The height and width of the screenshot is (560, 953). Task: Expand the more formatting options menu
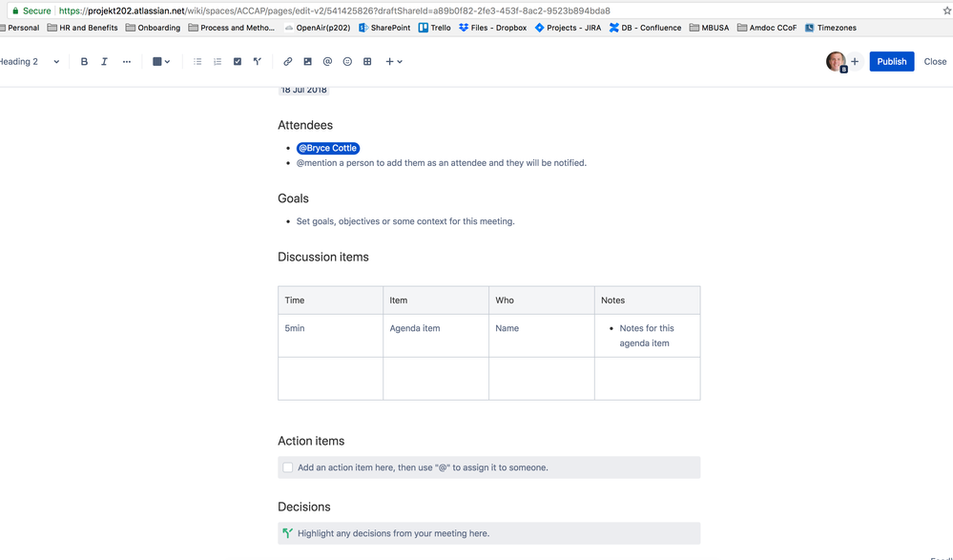click(127, 61)
